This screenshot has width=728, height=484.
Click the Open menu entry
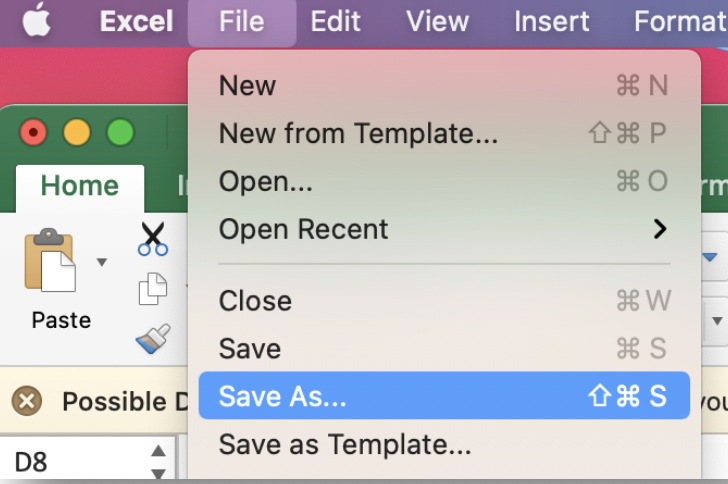tap(266, 181)
